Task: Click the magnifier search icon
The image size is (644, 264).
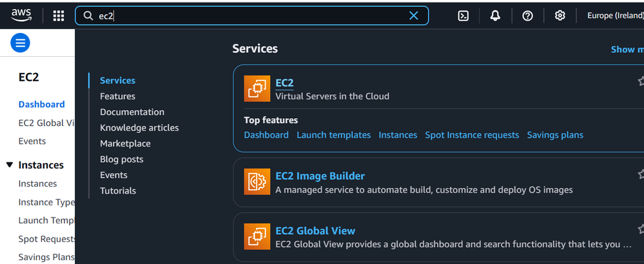Action: [x=88, y=15]
